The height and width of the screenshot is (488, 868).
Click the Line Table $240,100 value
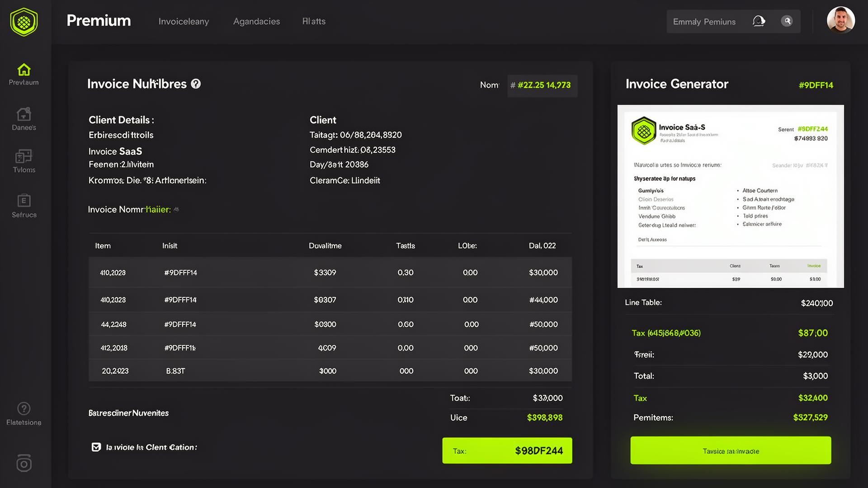pos(817,303)
